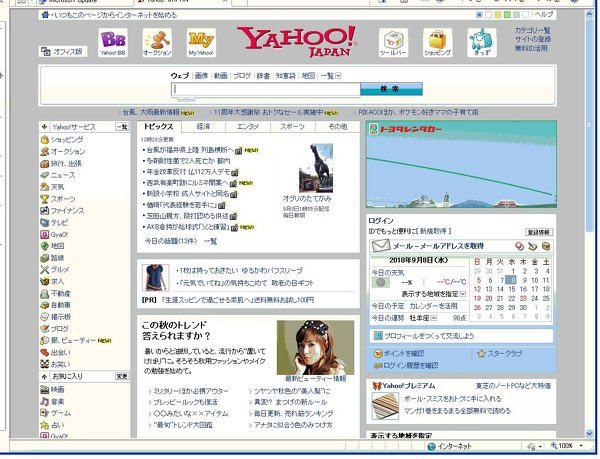Click the web search input field
The width and height of the screenshot is (600, 459).
click(266, 89)
